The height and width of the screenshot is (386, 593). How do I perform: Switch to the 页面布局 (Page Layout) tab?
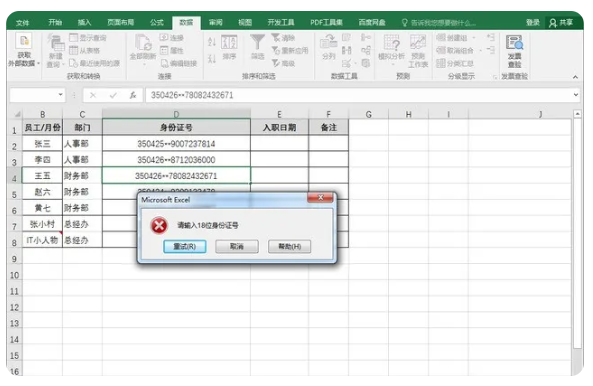click(121, 22)
